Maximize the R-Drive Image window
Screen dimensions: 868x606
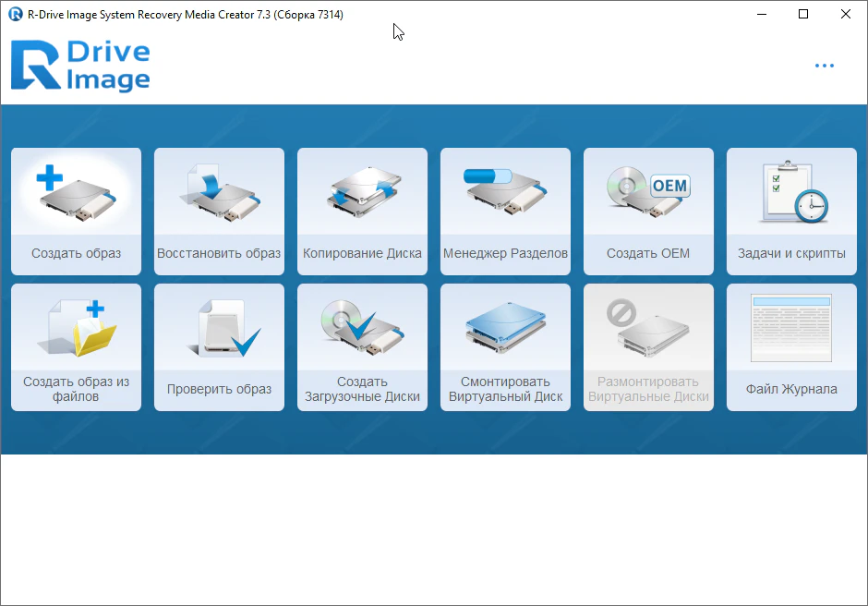click(x=803, y=14)
